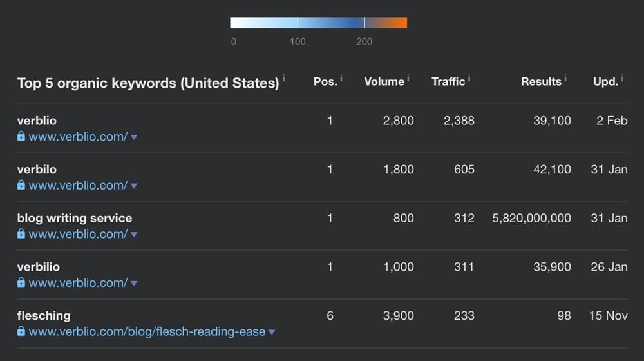
Task: Open URL dropdown for blog writing service
Action: 134,235
